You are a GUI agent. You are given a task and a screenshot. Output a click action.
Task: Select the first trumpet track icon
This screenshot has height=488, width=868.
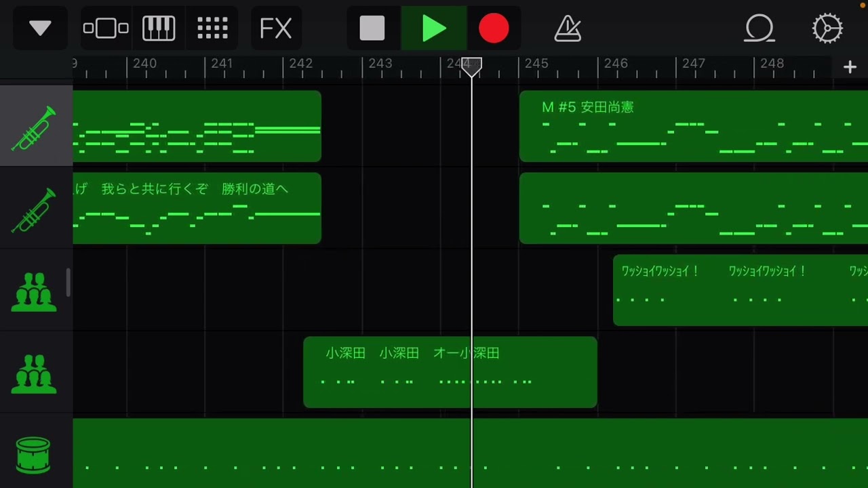tap(34, 127)
